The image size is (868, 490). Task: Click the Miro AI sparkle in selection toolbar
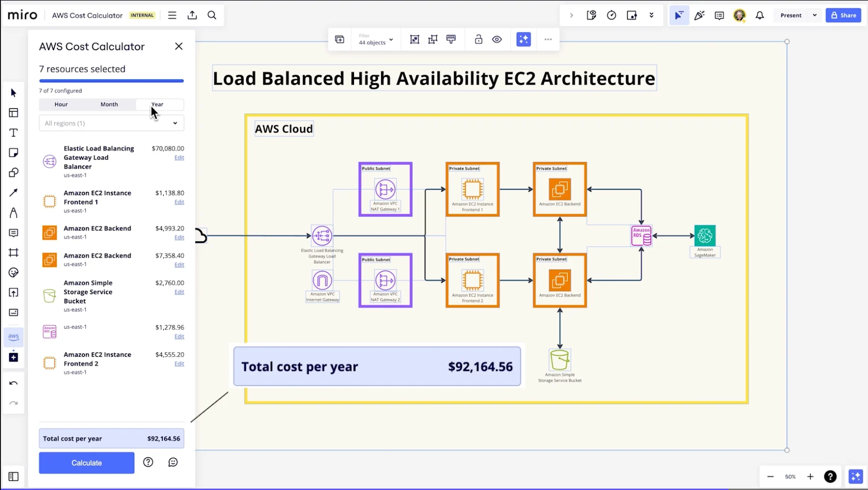(524, 40)
